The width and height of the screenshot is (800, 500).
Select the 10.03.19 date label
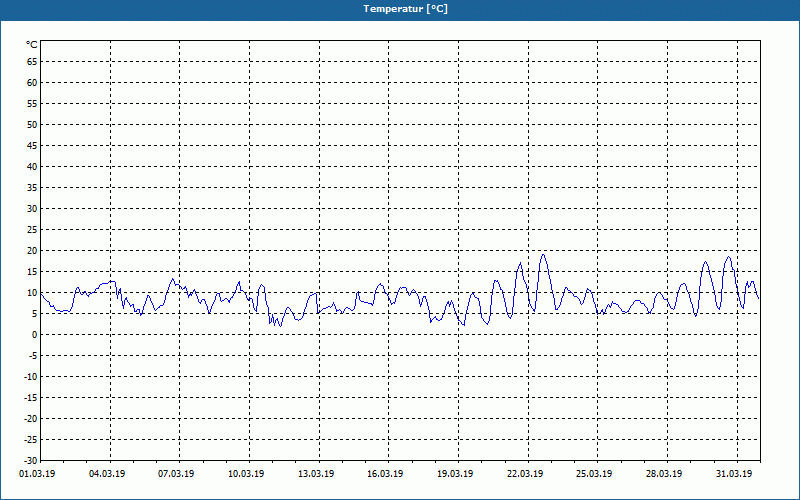pyautogui.click(x=246, y=474)
